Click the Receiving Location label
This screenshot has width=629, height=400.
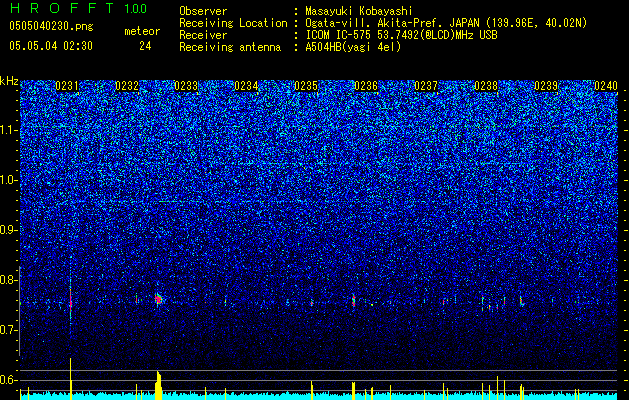point(233,23)
